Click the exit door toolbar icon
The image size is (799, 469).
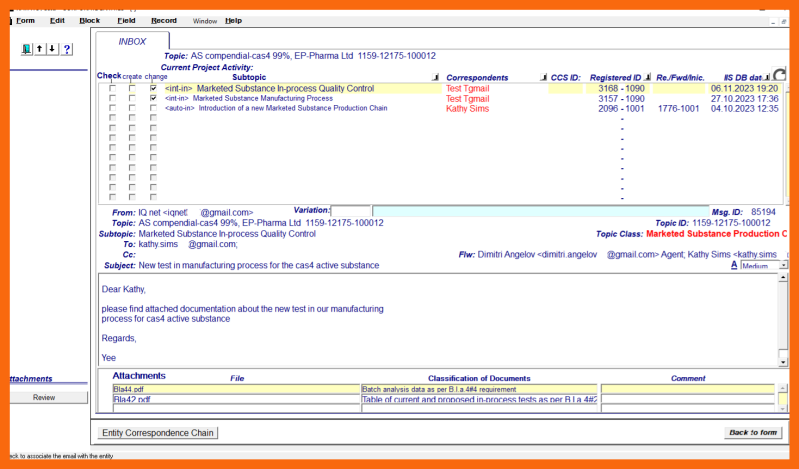27,49
